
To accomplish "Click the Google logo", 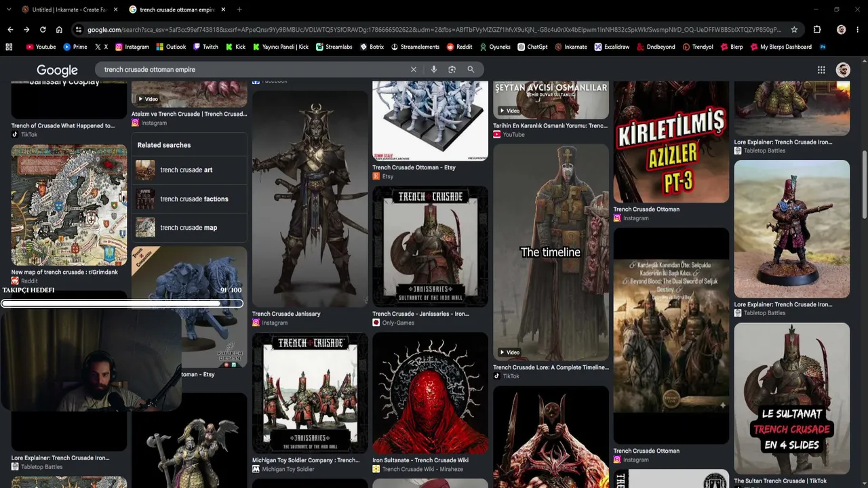I will point(57,70).
